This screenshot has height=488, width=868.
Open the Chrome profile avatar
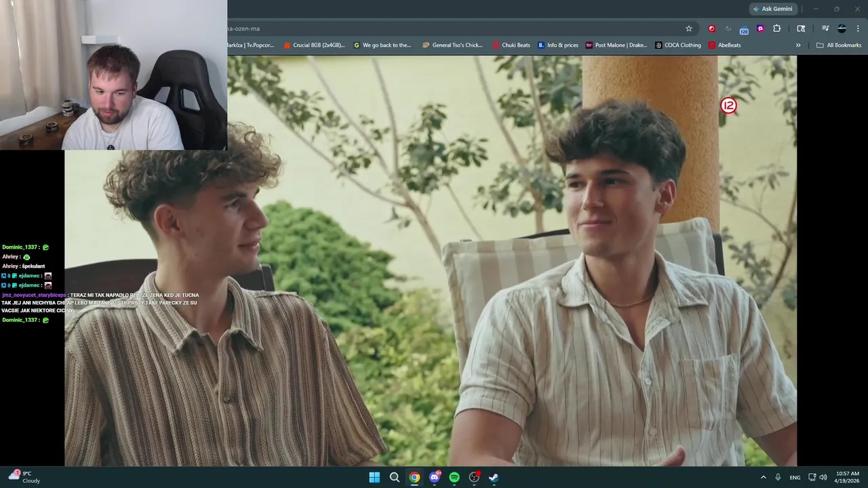[842, 28]
